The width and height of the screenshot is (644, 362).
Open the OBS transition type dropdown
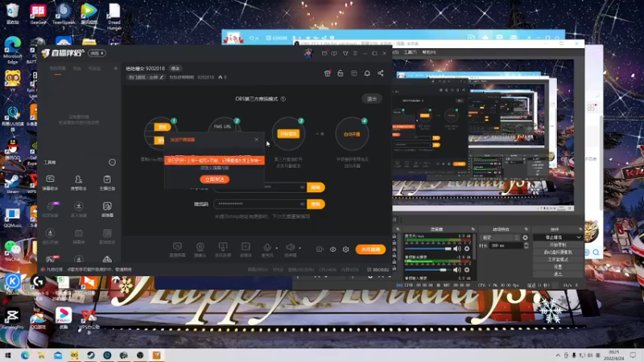point(500,237)
